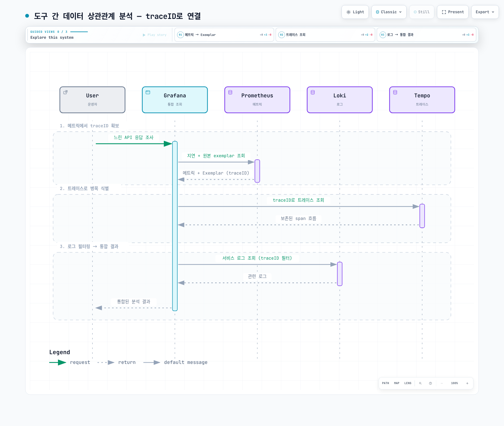Click the external link icon in User box
Image resolution: width=504 pixels, height=426 pixels.
coord(66,92)
